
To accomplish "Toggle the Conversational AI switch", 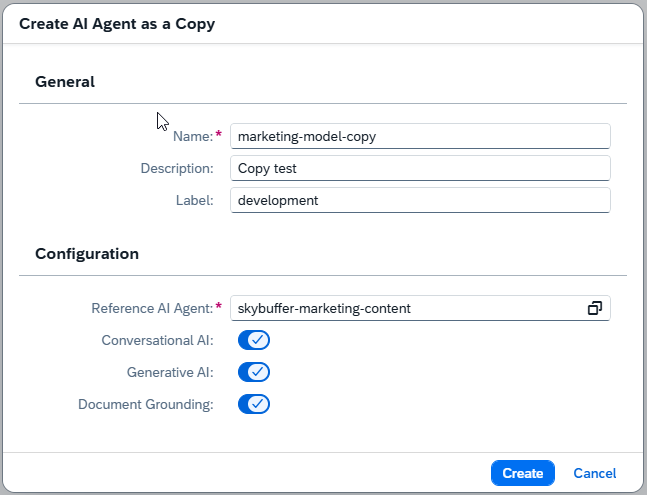I will [254, 340].
